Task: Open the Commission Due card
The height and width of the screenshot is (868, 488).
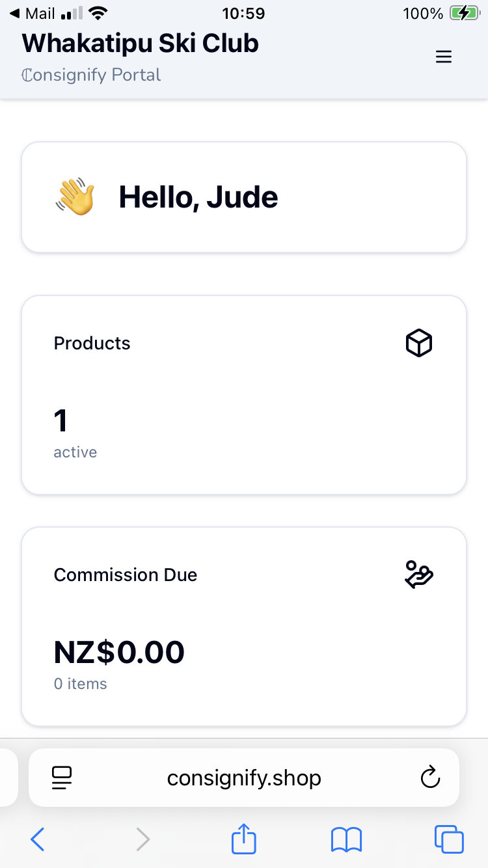Action: [x=244, y=626]
